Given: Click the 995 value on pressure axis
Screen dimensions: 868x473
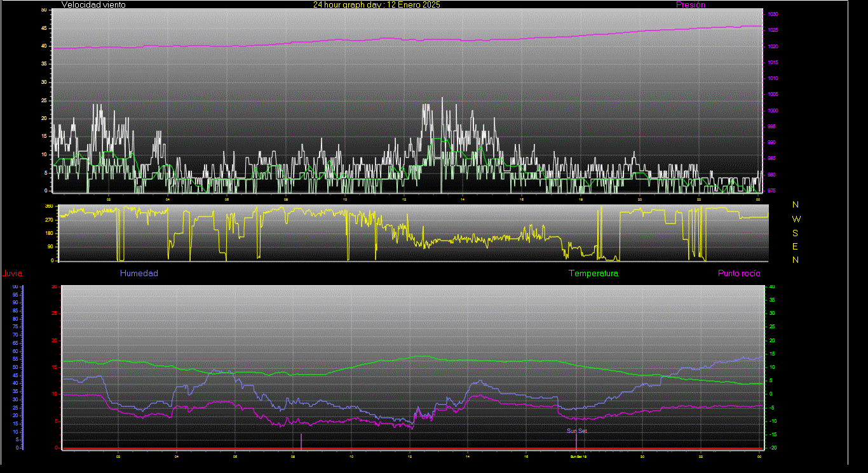Looking at the screenshot, I should point(771,127).
